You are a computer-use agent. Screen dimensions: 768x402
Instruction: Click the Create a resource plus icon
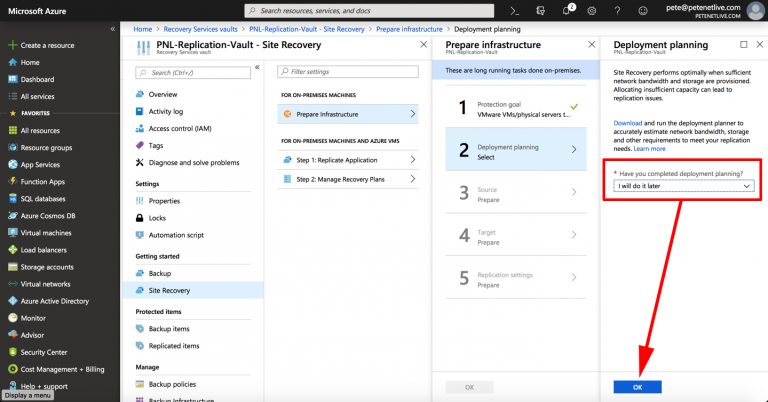(x=13, y=45)
